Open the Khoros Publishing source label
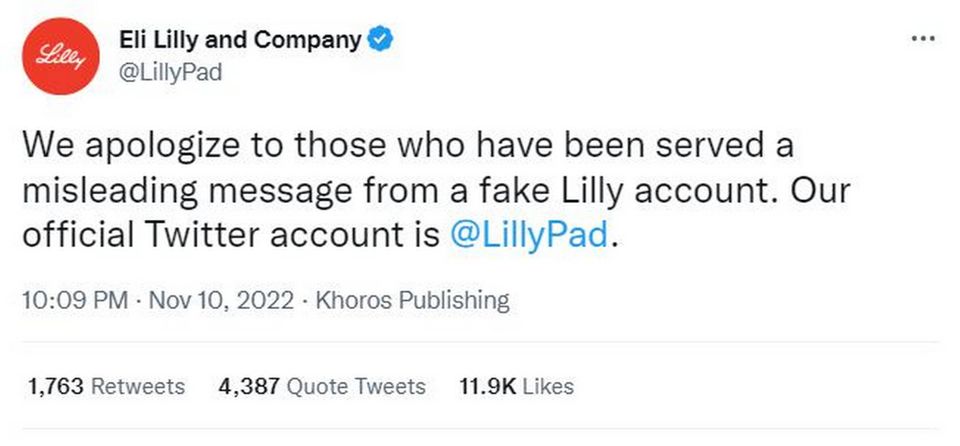 tap(412, 300)
